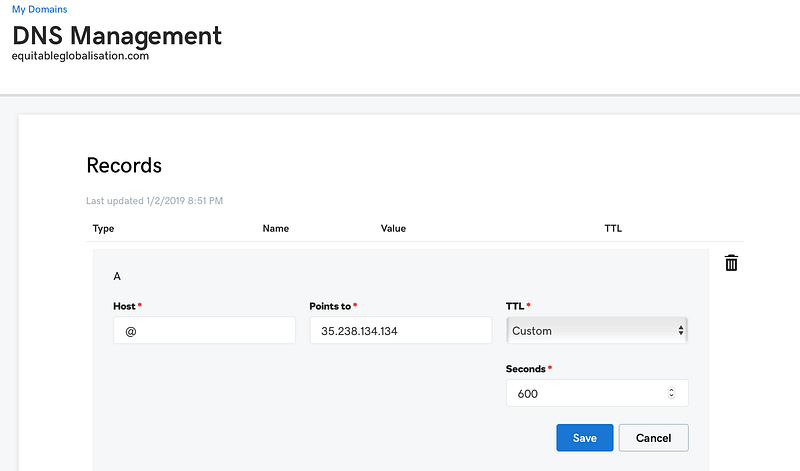Open the My Domains link

tap(40, 9)
